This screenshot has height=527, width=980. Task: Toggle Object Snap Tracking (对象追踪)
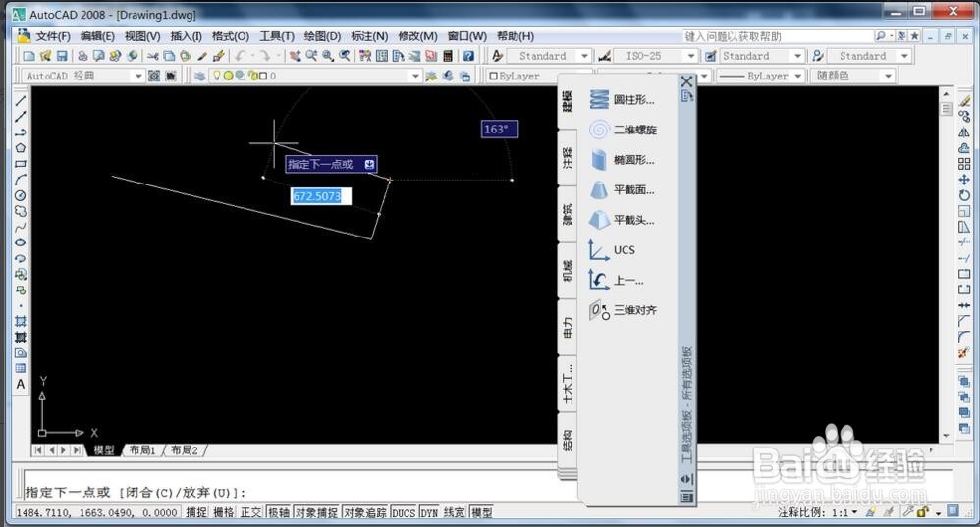point(365,512)
